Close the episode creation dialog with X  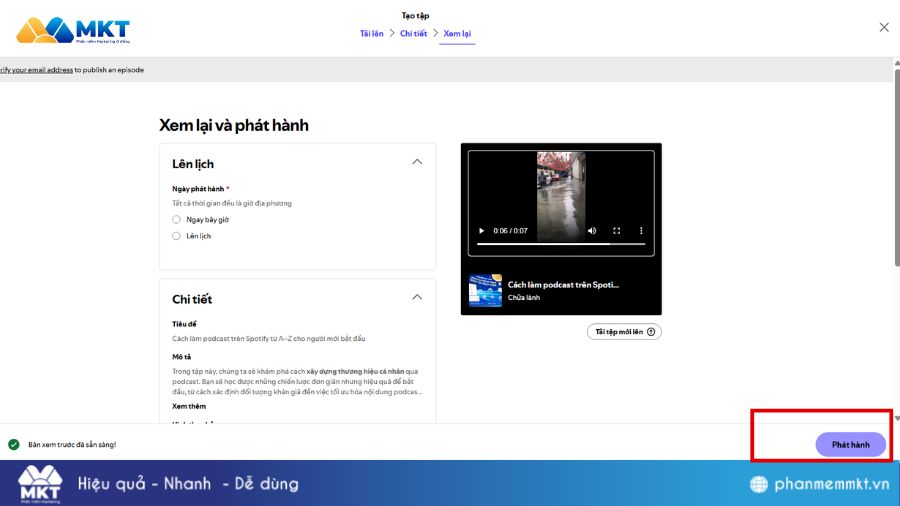[x=883, y=27]
